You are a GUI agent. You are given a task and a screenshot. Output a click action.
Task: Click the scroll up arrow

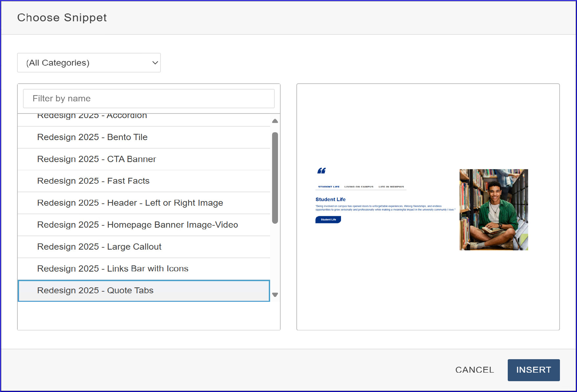(275, 121)
